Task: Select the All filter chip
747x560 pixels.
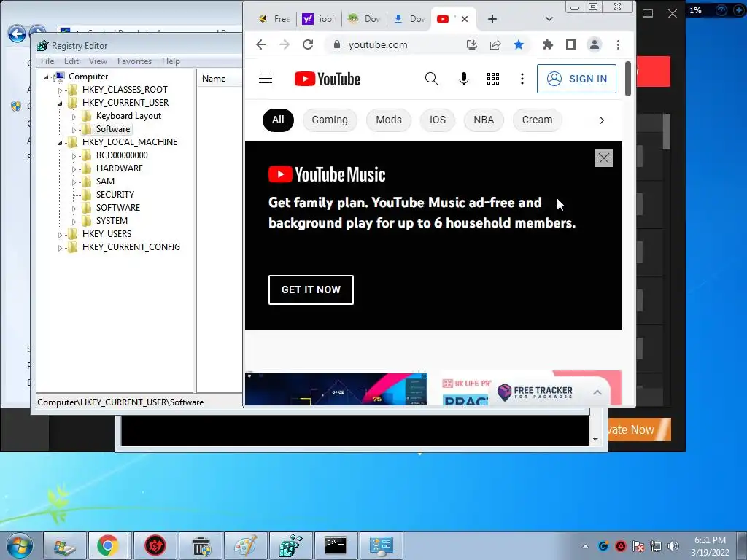Action: click(x=278, y=120)
